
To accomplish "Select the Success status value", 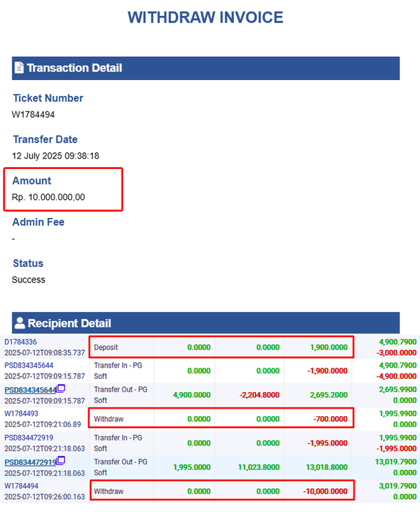I will pos(28,280).
